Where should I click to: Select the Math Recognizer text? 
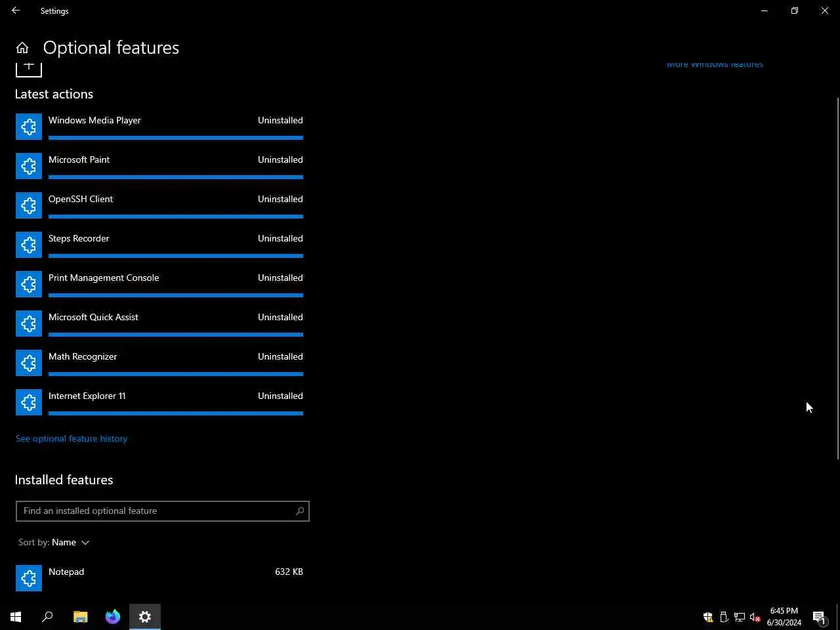point(83,357)
